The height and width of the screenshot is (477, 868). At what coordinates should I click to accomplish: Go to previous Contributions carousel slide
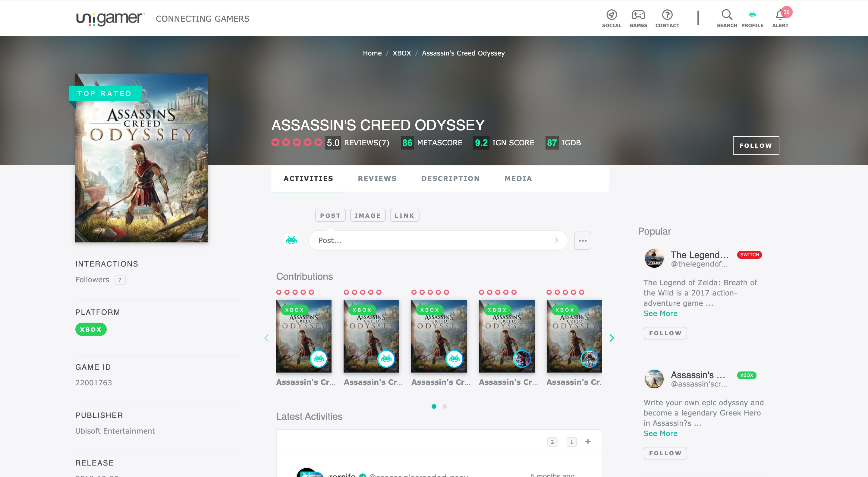(266, 338)
